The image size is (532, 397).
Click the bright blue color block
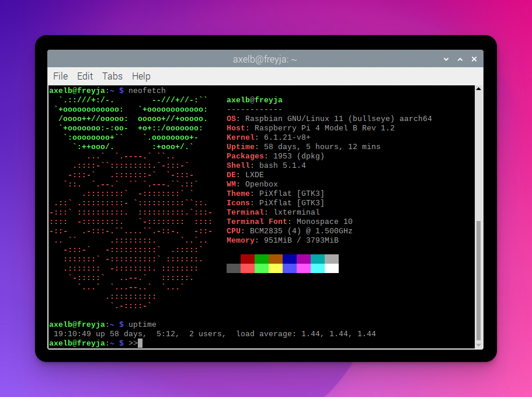point(290,268)
